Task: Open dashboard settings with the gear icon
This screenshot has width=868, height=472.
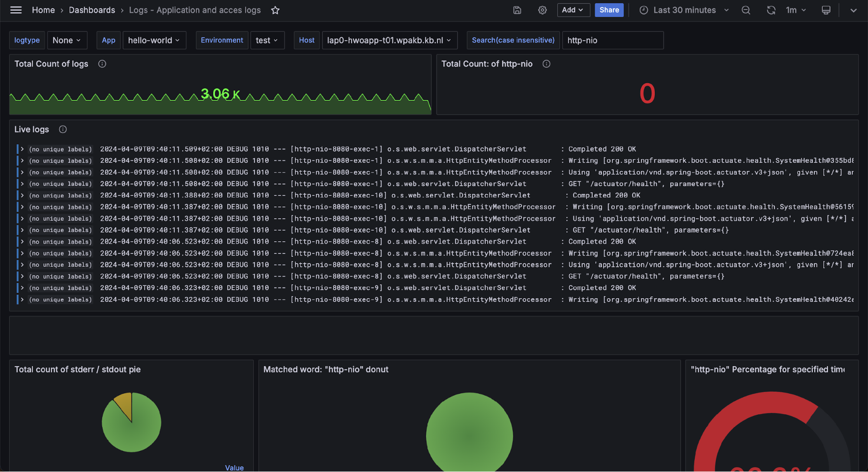Action: (x=542, y=10)
